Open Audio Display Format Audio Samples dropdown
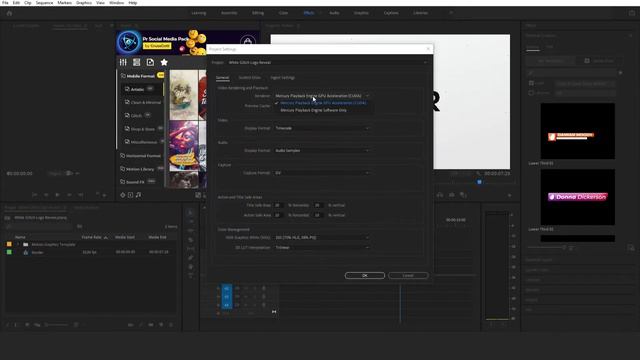The width and height of the screenshot is (640, 360). 322,151
